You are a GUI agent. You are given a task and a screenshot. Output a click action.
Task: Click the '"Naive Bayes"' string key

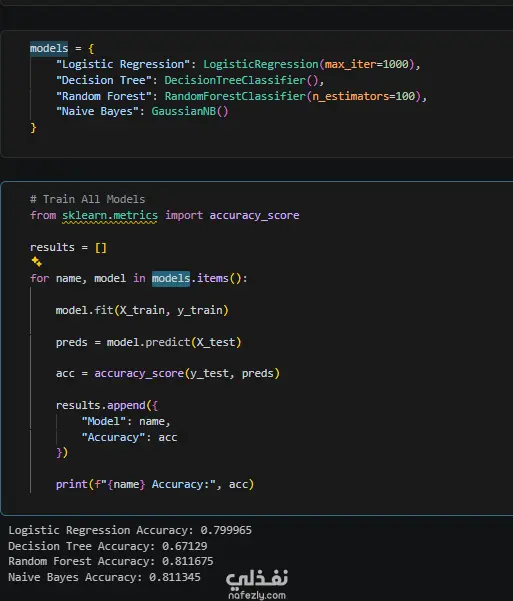pyautogui.click(x=97, y=111)
